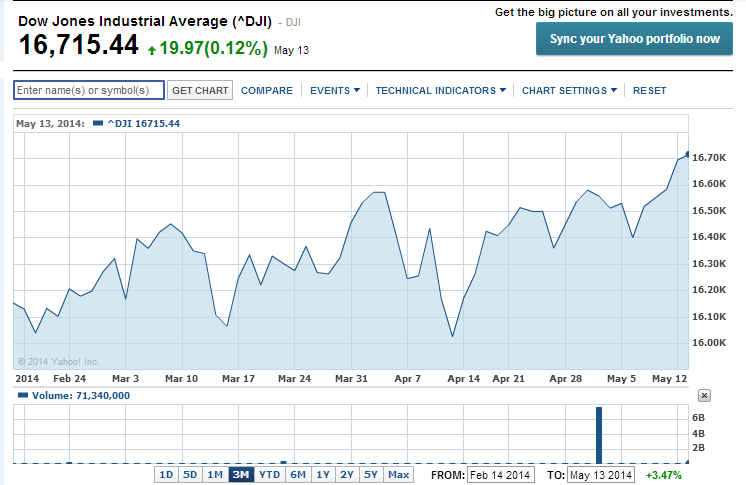746x485 pixels.
Task: Expand the CHART SETTINGS dropdown
Action: (x=569, y=90)
